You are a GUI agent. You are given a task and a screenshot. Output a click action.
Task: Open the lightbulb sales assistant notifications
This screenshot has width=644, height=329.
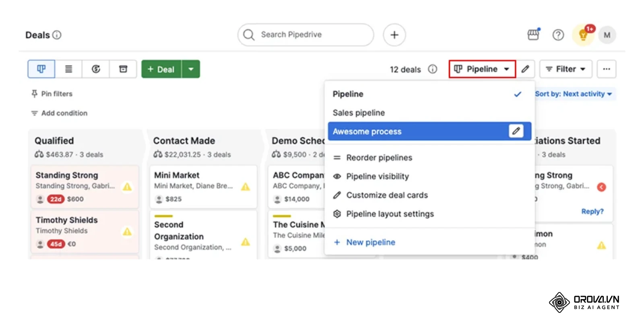pos(583,35)
